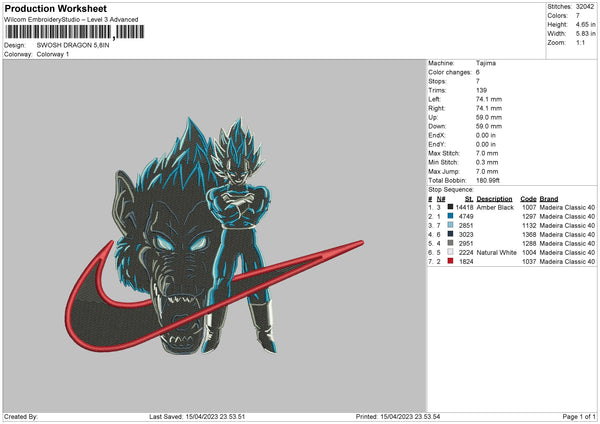Click stitch count 1824 in row 7
600x424 pixels.
[x=466, y=262]
